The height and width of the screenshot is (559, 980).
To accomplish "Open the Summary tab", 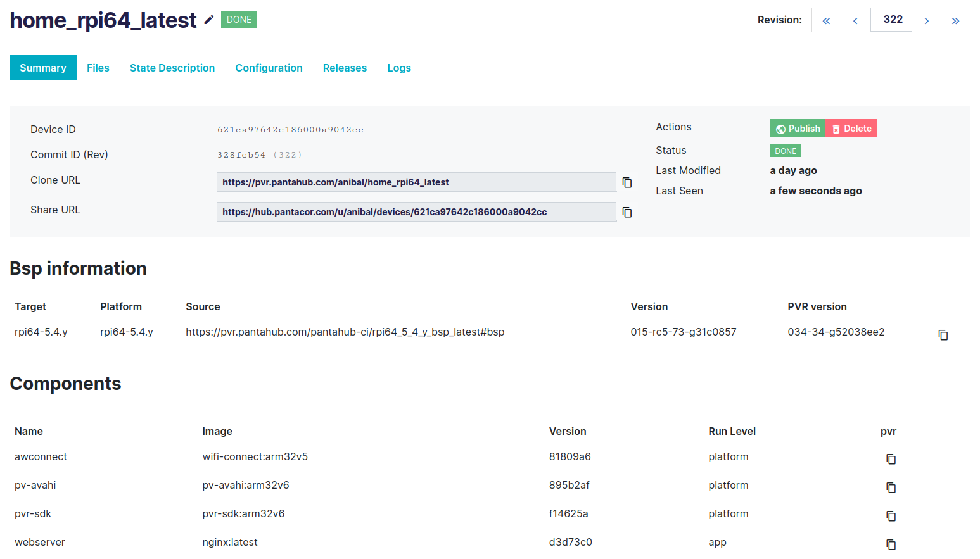I will click(x=43, y=68).
